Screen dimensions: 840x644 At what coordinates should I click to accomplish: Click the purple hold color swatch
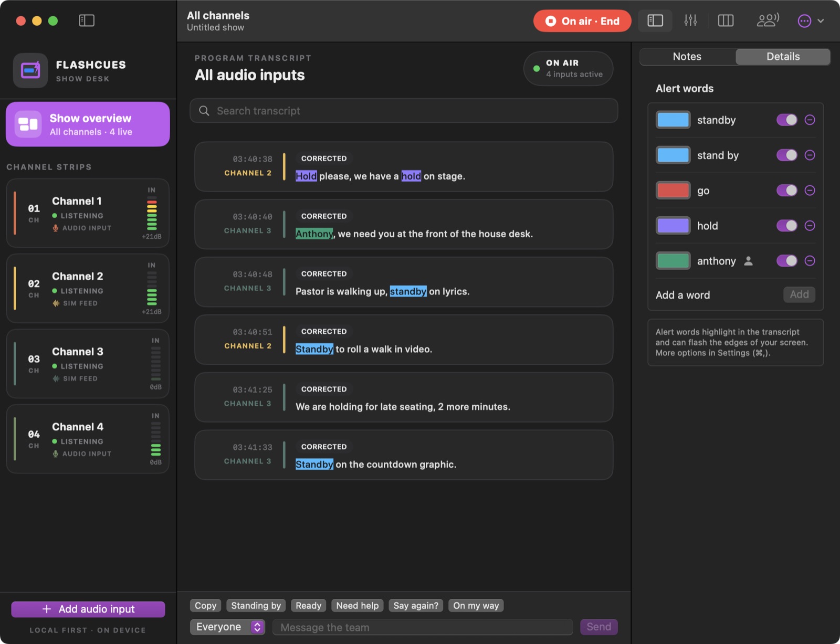[673, 226]
